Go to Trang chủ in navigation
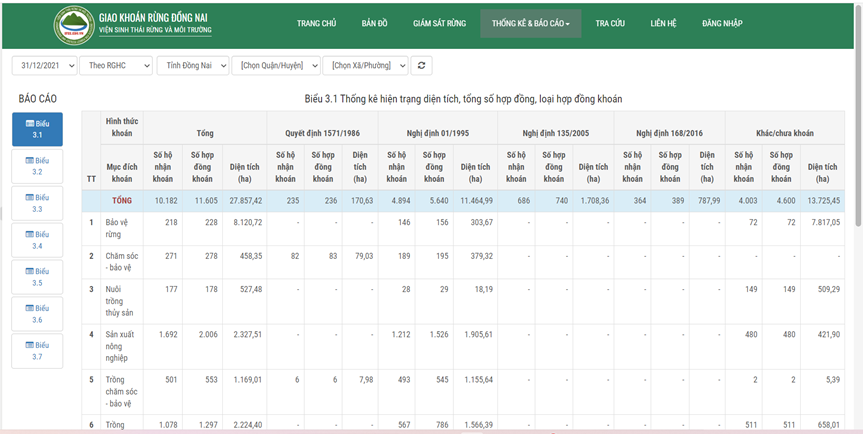 (x=316, y=23)
